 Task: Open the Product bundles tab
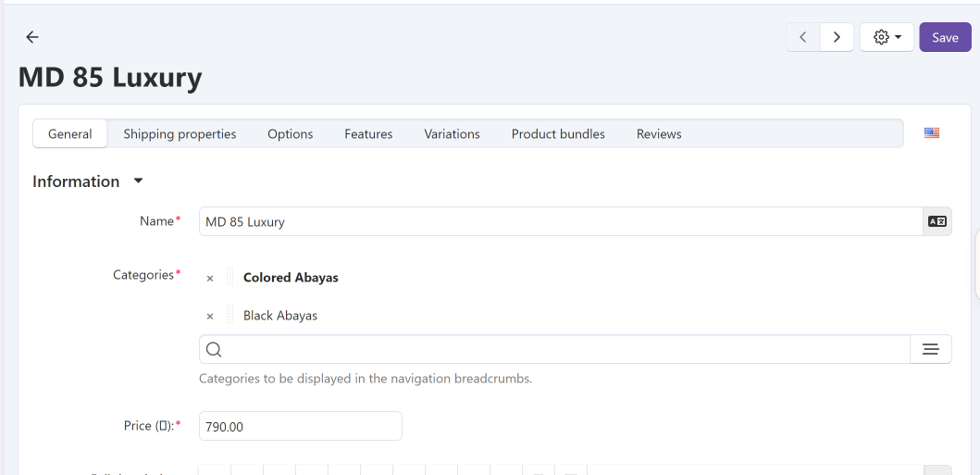(x=558, y=133)
